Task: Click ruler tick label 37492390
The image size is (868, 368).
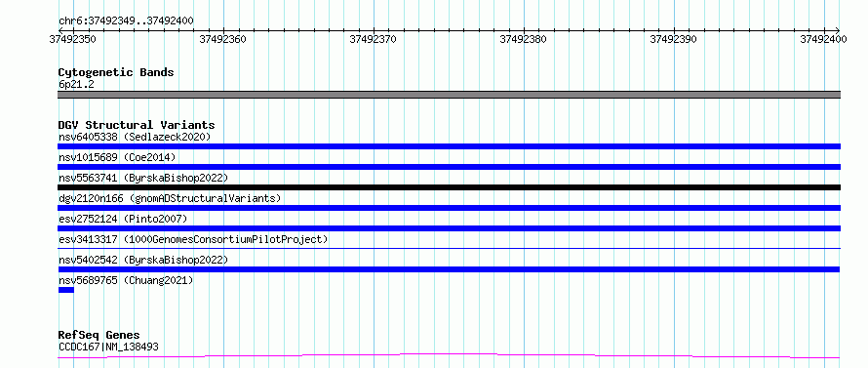Action: [x=674, y=39]
